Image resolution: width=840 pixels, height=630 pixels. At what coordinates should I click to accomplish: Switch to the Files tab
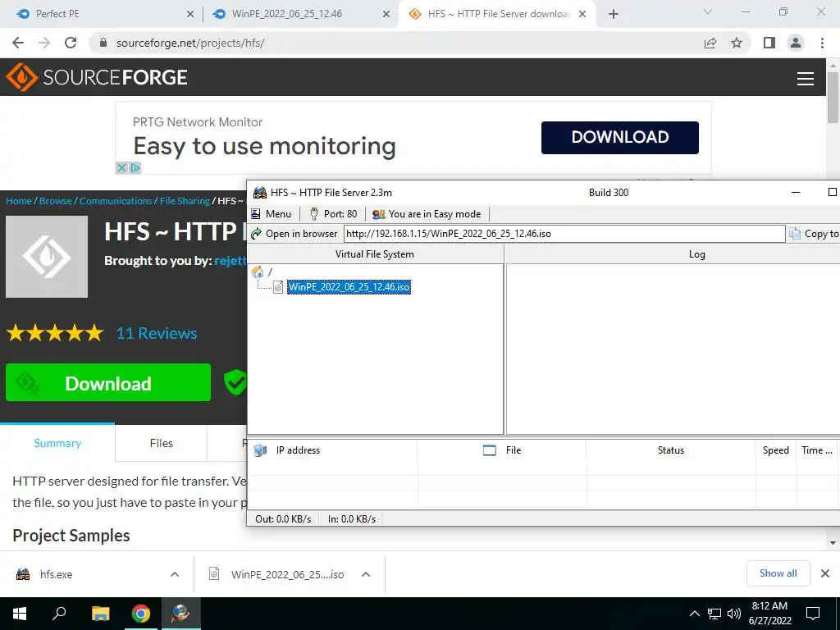tap(162, 443)
